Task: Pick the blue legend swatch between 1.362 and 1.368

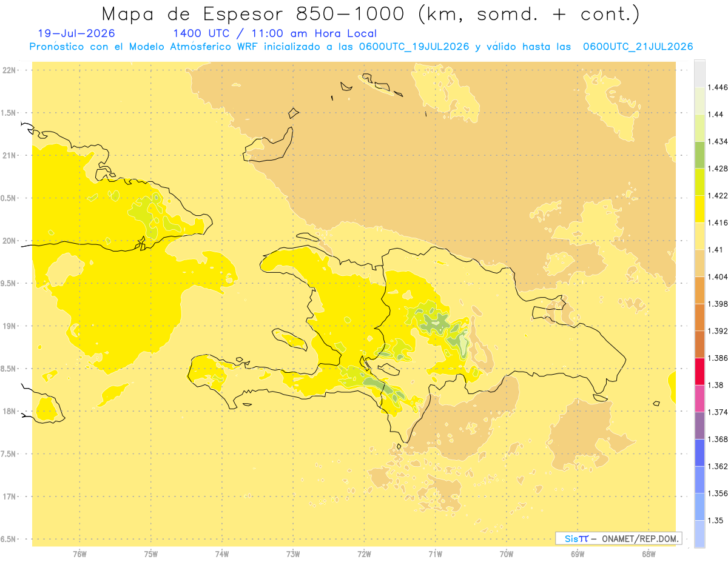Action: [699, 453]
